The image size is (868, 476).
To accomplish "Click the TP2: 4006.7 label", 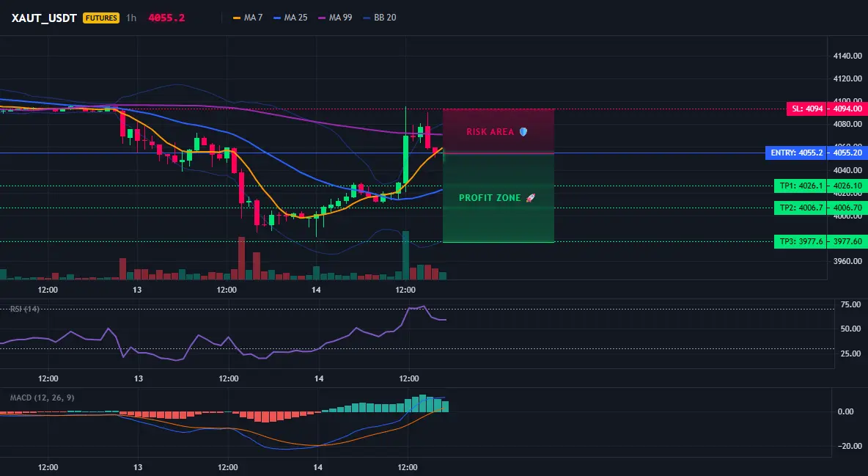I will tap(801, 208).
